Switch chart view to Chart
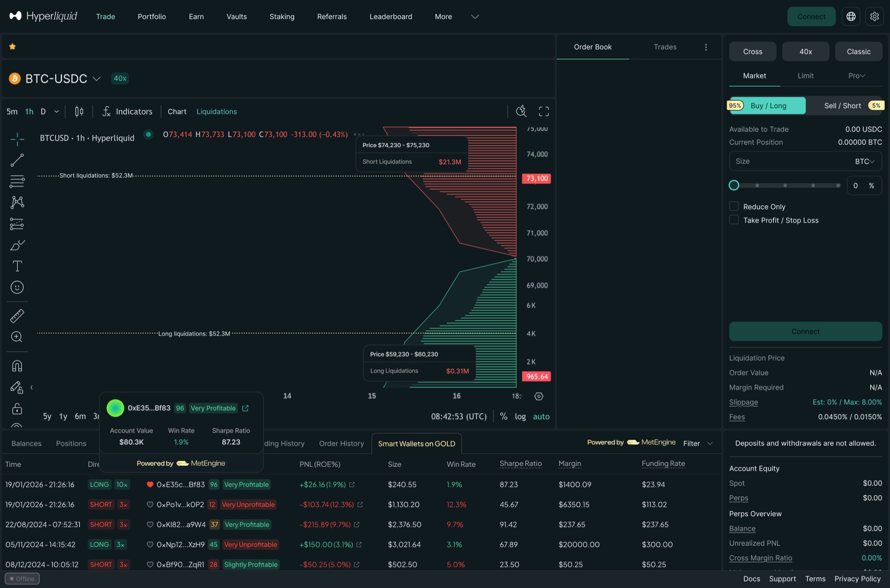The width and height of the screenshot is (890, 588). click(x=177, y=112)
